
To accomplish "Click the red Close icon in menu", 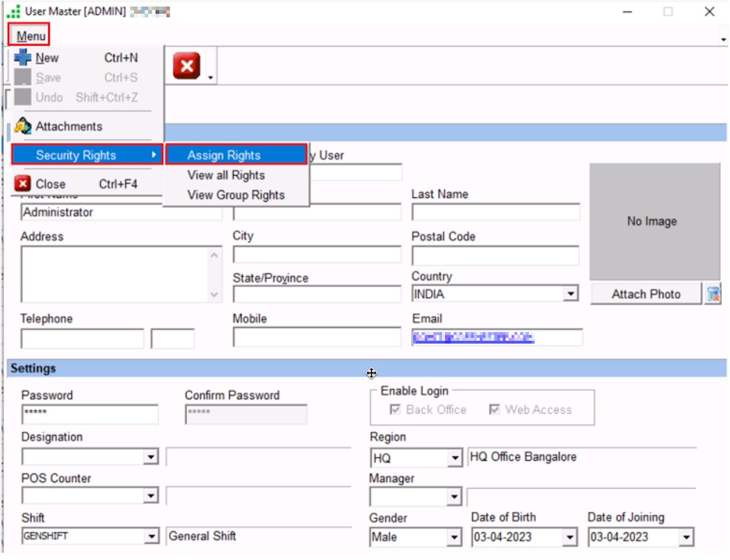I will point(22,184).
